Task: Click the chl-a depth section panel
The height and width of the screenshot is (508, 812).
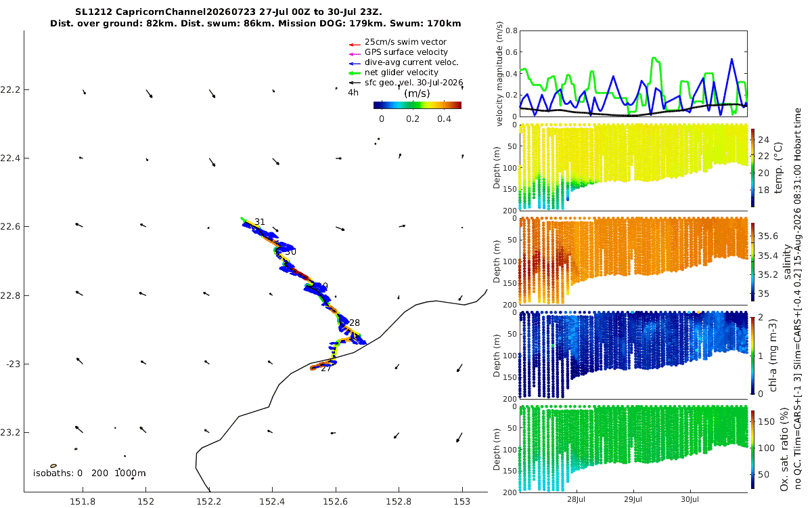Action: (633, 354)
